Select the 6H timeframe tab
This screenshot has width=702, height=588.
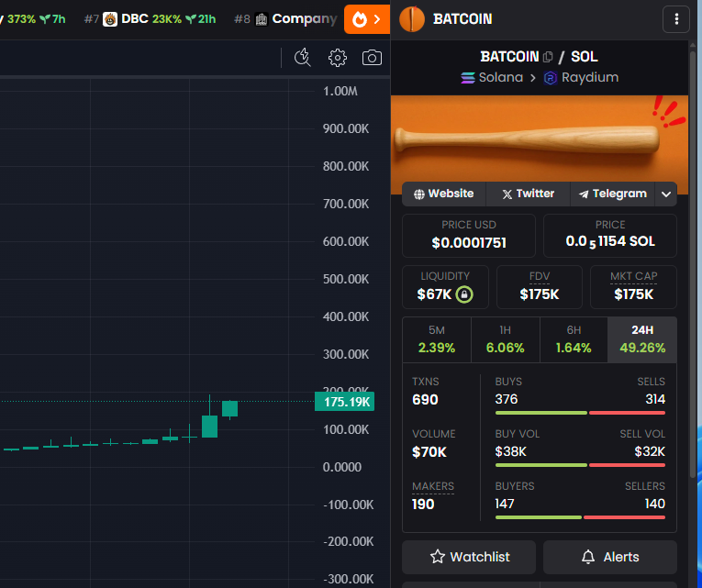point(574,339)
